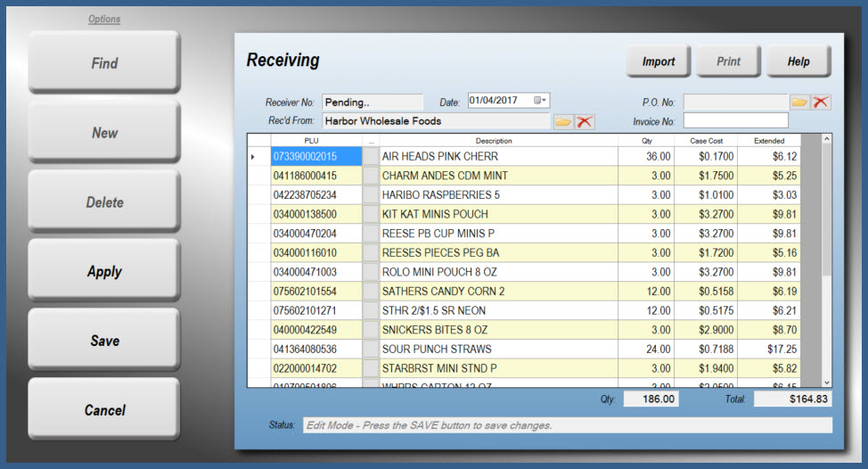Viewport: 868px width, 469px height.
Task: Click the Description column header
Action: pos(494,141)
